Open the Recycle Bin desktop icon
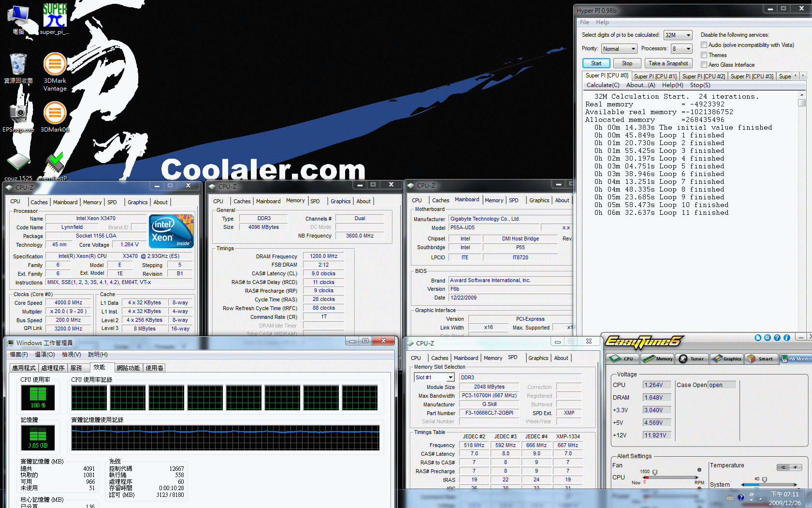The height and width of the screenshot is (508, 812). coord(18,68)
